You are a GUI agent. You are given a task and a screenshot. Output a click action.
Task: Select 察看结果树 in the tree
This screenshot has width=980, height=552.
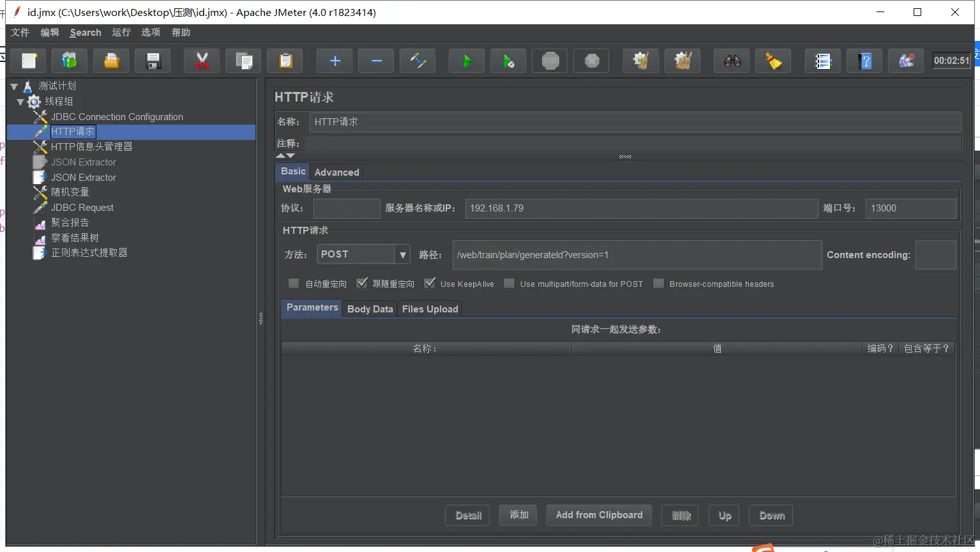point(75,238)
